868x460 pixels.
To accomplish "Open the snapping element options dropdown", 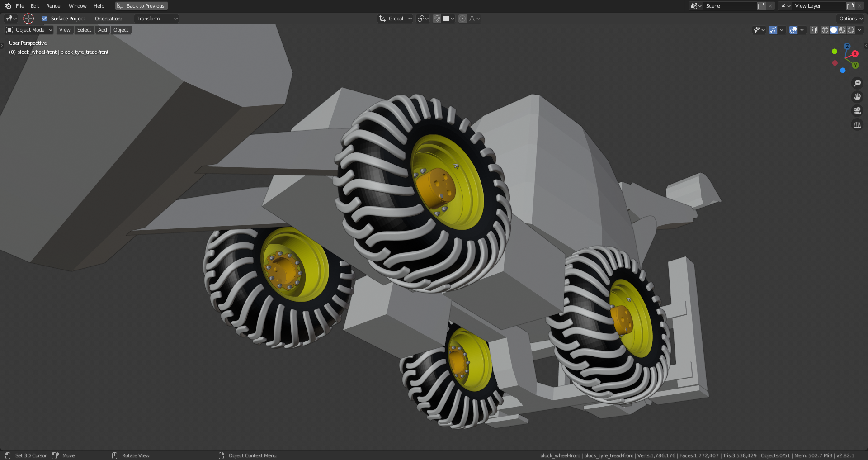I will [x=449, y=19].
